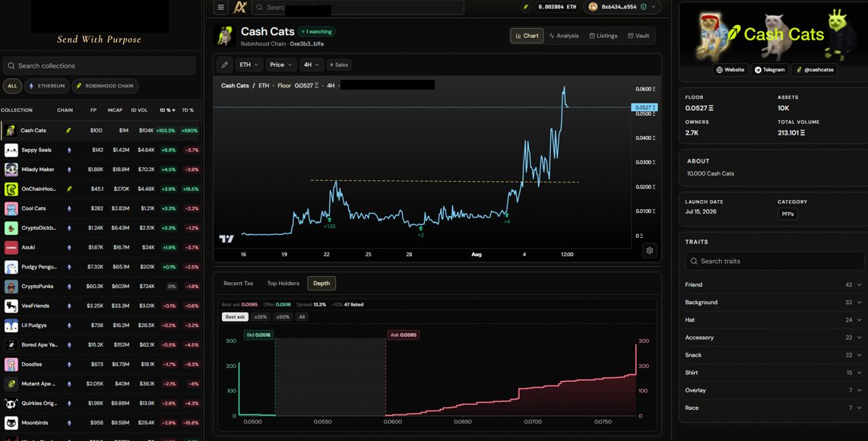Select the Depth tab
Viewport: 868px width, 441px height.
tap(322, 283)
